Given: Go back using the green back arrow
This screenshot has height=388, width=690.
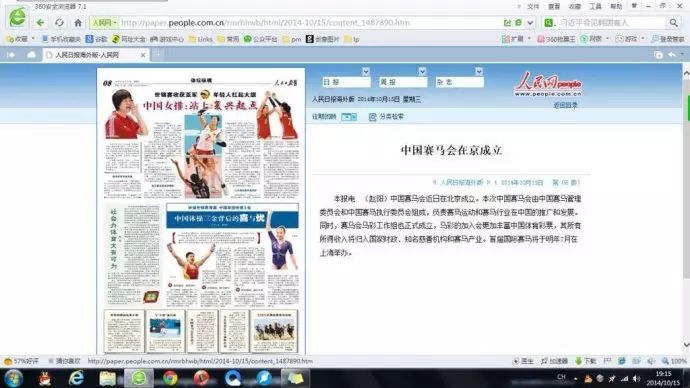Looking at the screenshot, I should point(40,22).
